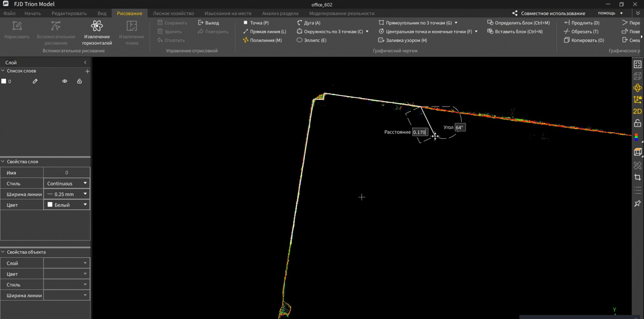Viewport: 644px width, 319px height.
Task: Click the orbit rotation icon in right toolbar
Action: coord(638,88)
